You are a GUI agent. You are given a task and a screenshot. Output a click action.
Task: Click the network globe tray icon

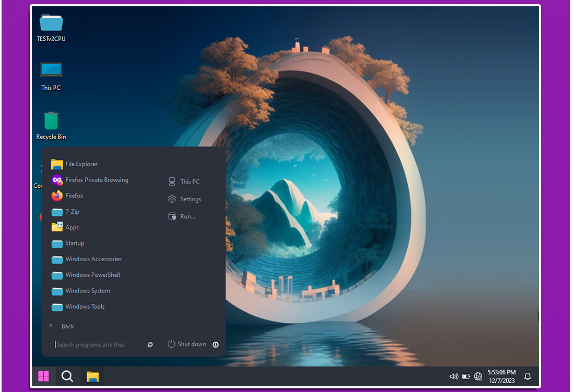[478, 376]
